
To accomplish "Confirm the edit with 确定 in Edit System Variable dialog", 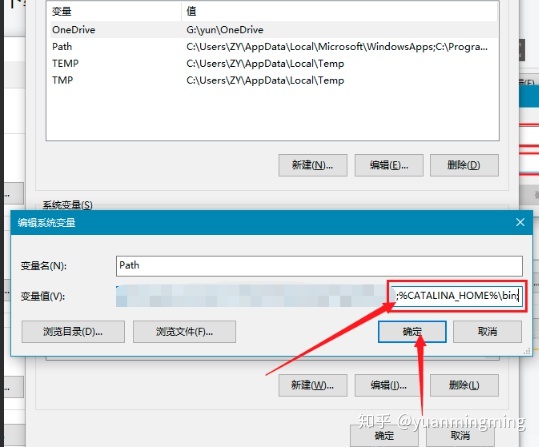I will (412, 332).
